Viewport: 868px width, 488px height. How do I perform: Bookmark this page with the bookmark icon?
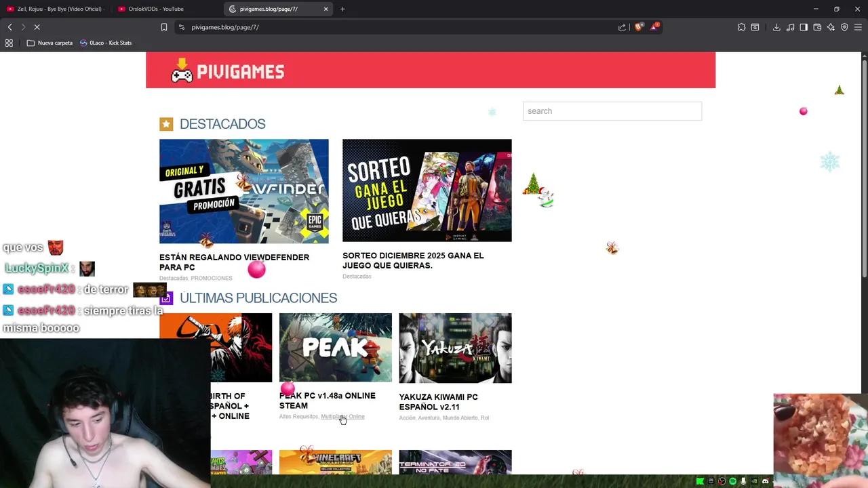coord(163,27)
